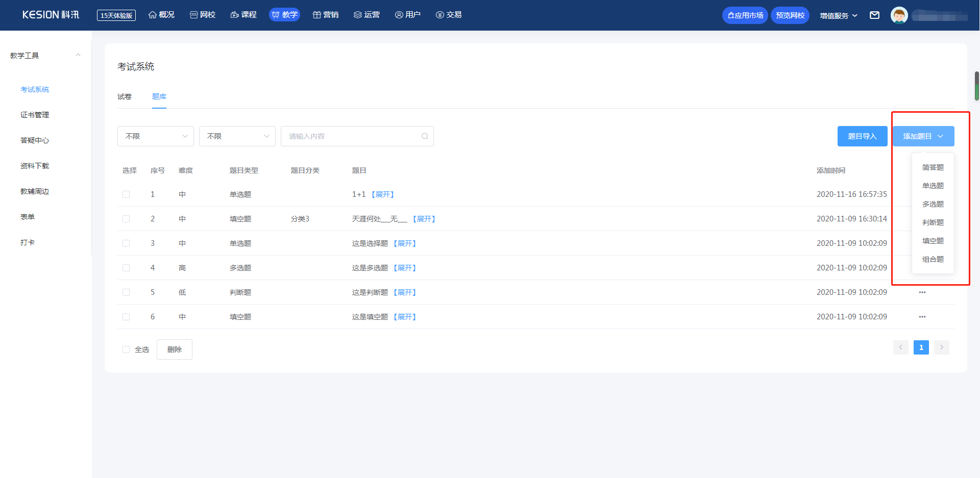This screenshot has width=980, height=478.
Task: Expand 这是选择题 via 展开
Action: [x=405, y=243]
